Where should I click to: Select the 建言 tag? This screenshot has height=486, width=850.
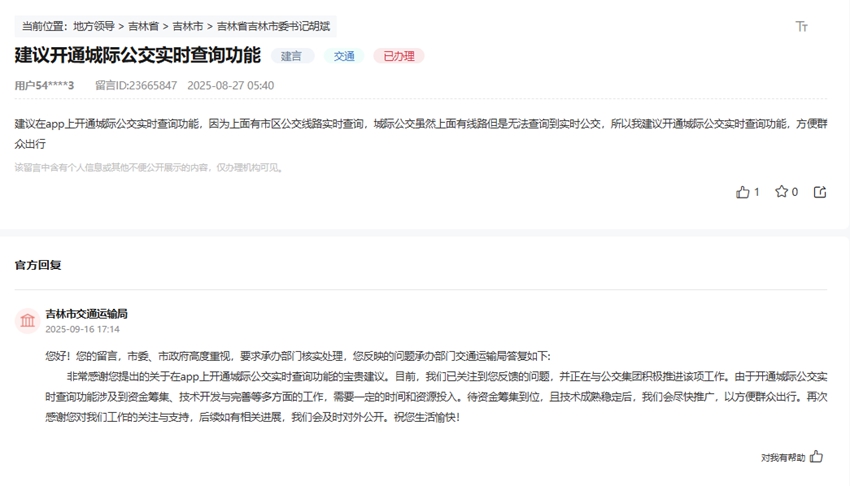click(x=291, y=56)
